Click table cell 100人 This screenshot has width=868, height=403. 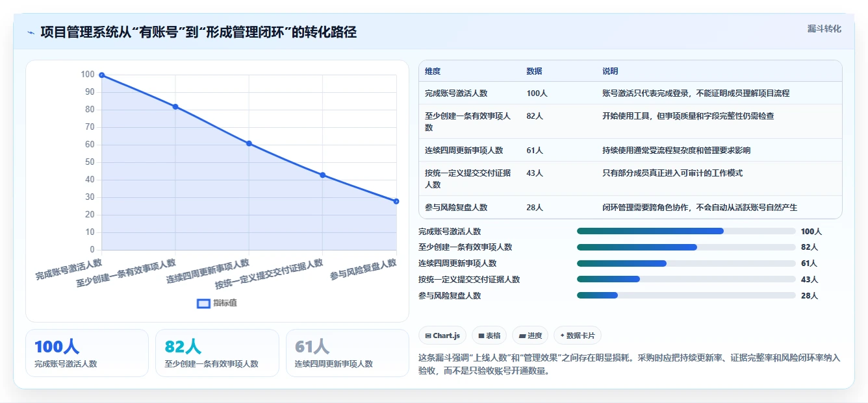[x=537, y=93]
